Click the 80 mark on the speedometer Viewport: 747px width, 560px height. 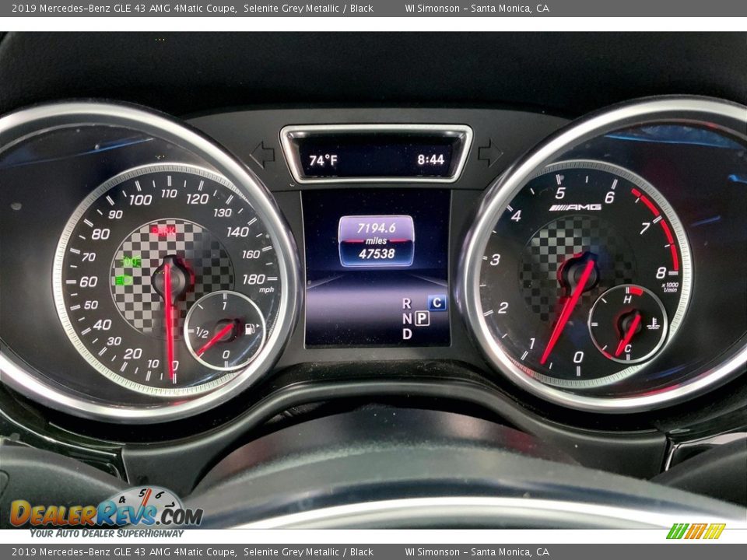click(100, 234)
